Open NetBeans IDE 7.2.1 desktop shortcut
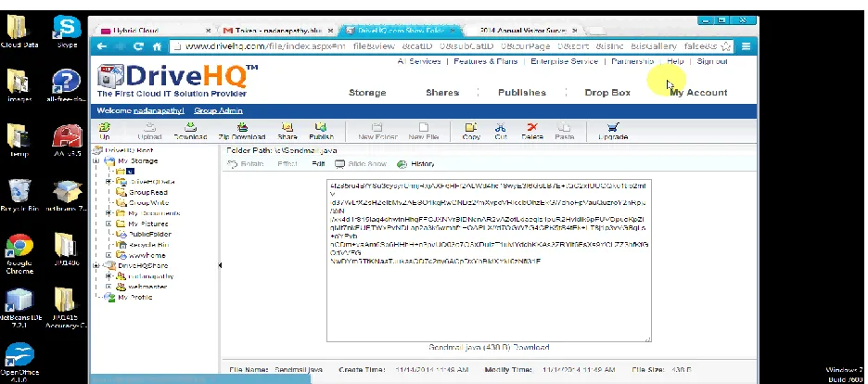868x384 pixels. 19,309
